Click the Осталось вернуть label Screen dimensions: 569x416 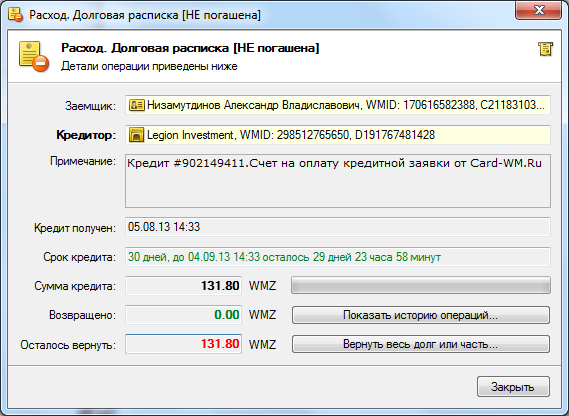pos(68,345)
